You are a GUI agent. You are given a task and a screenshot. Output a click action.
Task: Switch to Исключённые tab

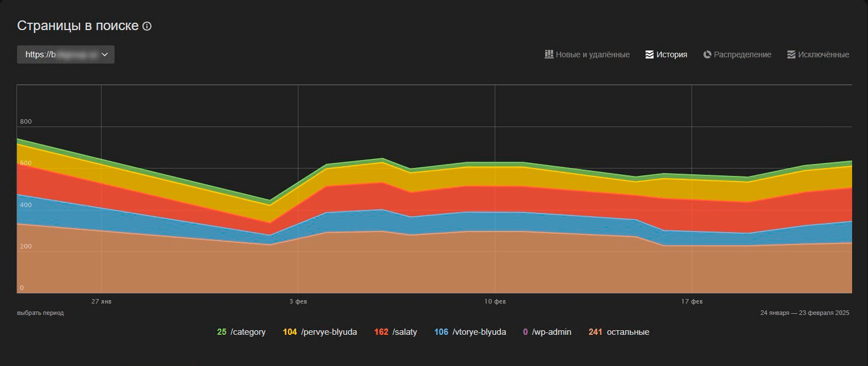click(818, 54)
